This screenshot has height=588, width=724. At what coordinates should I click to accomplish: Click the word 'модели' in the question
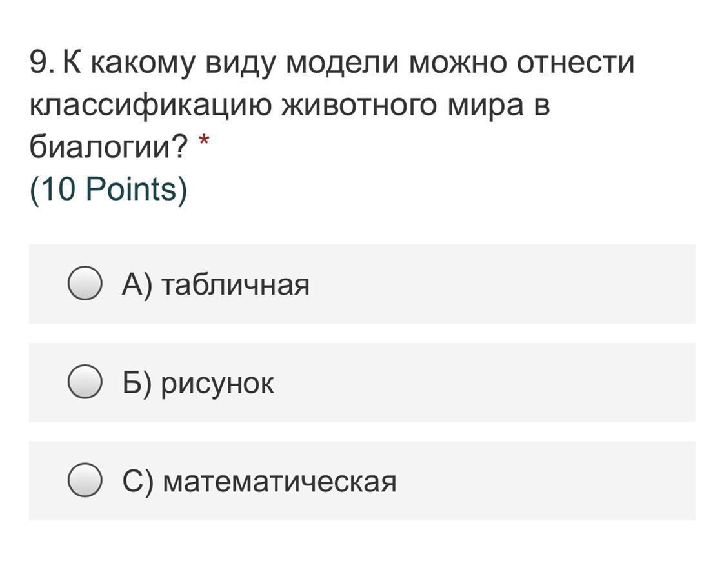(x=342, y=64)
